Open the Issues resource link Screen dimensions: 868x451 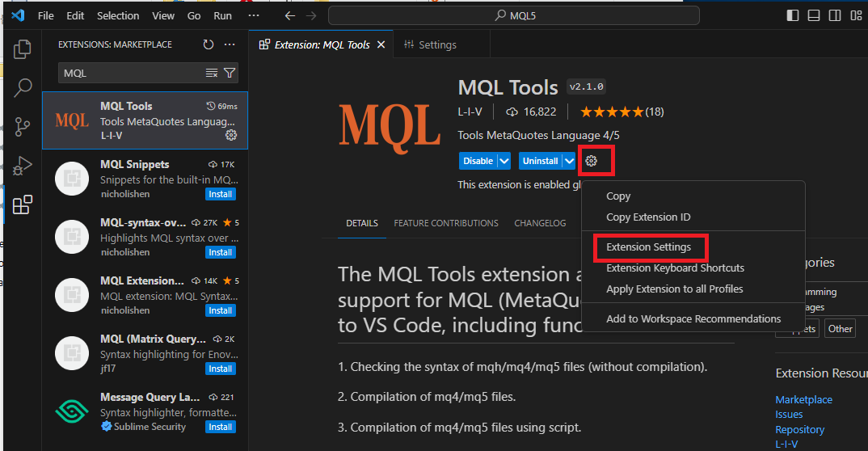click(x=789, y=415)
